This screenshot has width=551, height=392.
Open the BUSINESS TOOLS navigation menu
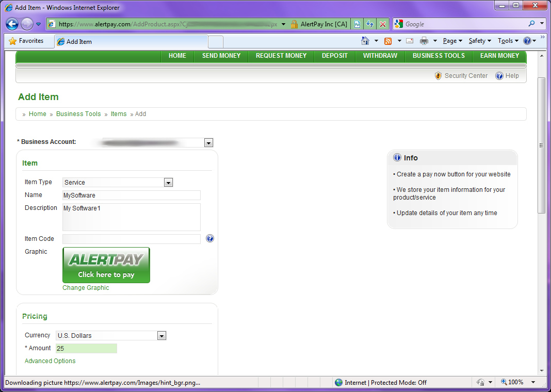point(439,56)
